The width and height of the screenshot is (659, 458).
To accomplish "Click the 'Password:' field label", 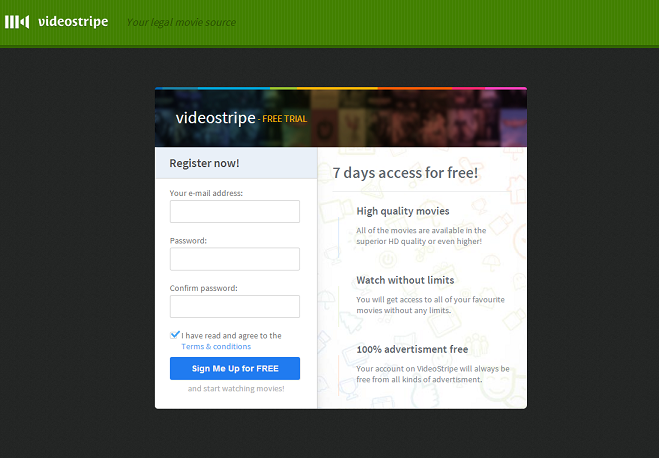I will coord(188,241).
